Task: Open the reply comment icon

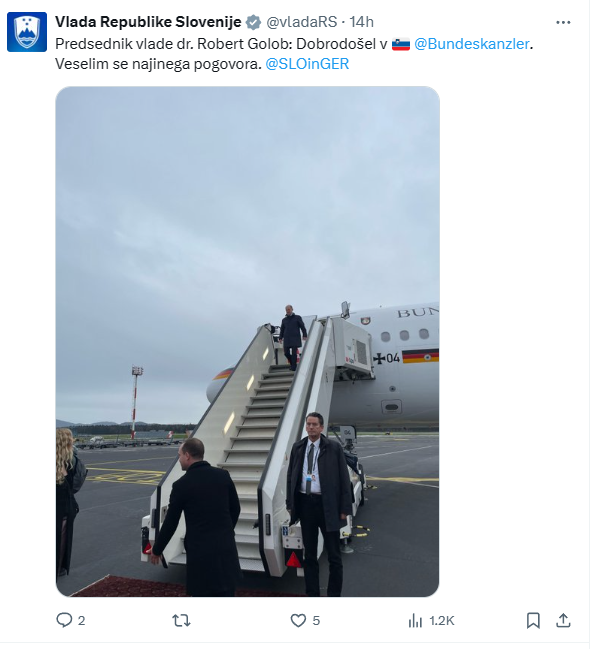Action: (x=64, y=620)
